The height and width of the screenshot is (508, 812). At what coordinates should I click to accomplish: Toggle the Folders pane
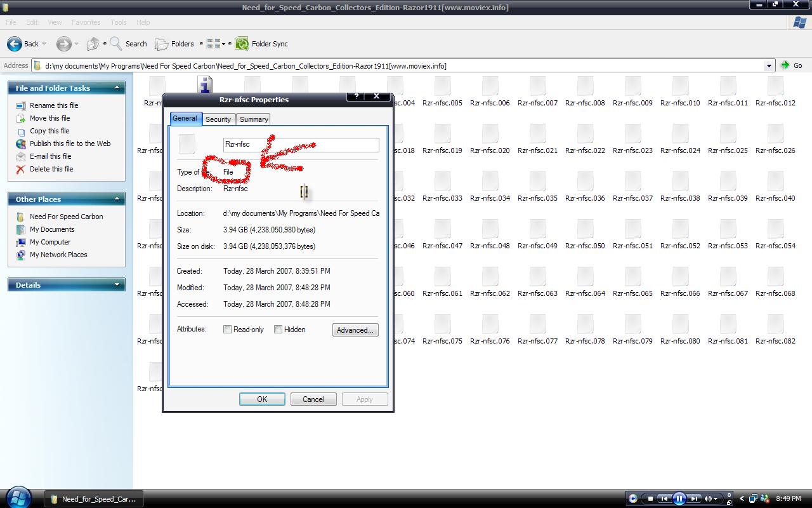(x=174, y=44)
